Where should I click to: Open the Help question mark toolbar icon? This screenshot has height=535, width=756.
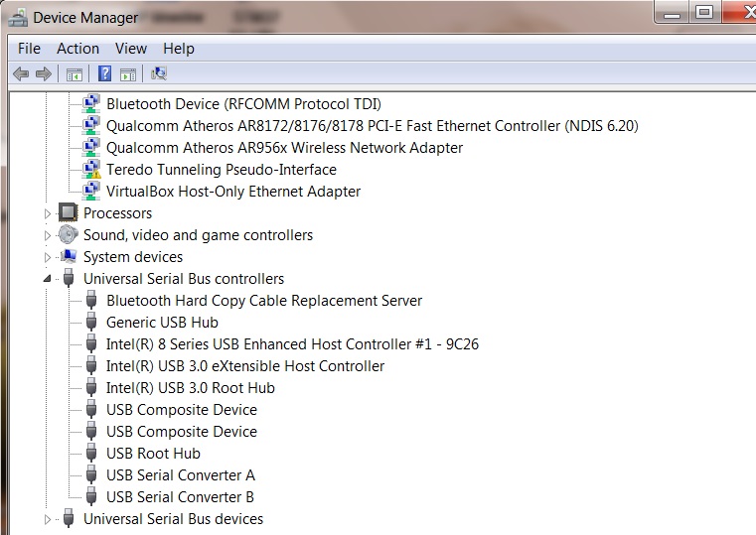tap(104, 73)
